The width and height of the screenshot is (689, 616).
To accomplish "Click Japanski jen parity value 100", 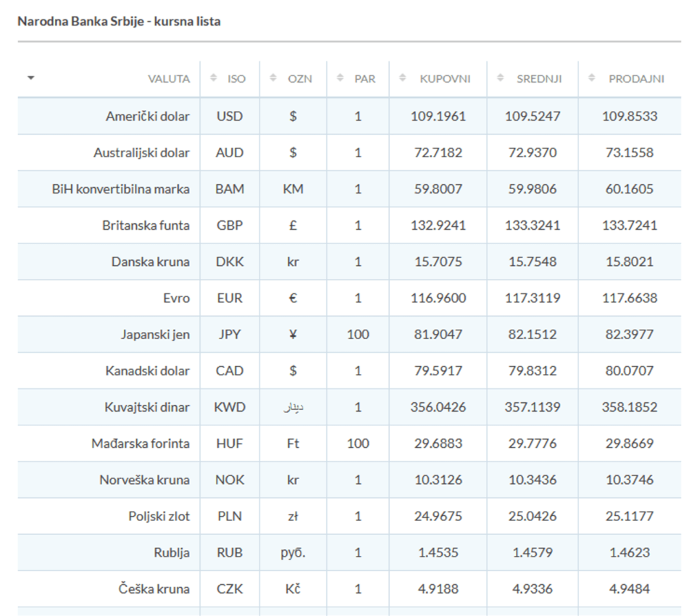I will click(358, 334).
